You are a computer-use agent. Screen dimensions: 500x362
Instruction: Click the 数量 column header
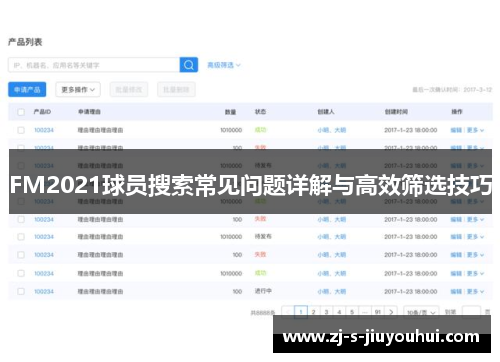click(x=231, y=112)
